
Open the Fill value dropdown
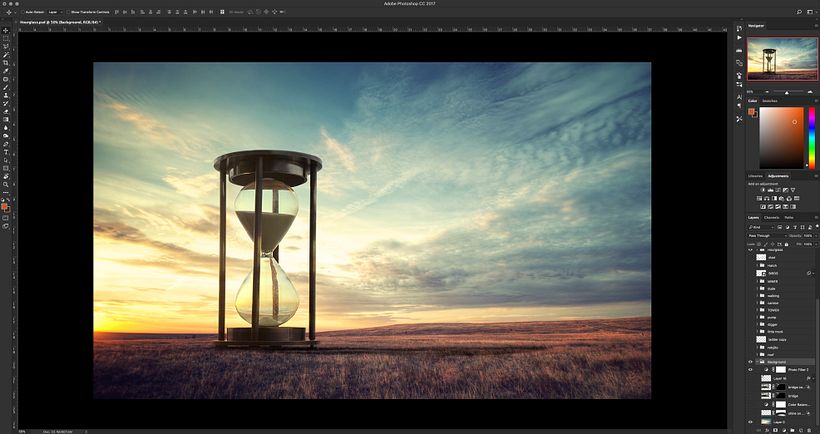point(816,244)
